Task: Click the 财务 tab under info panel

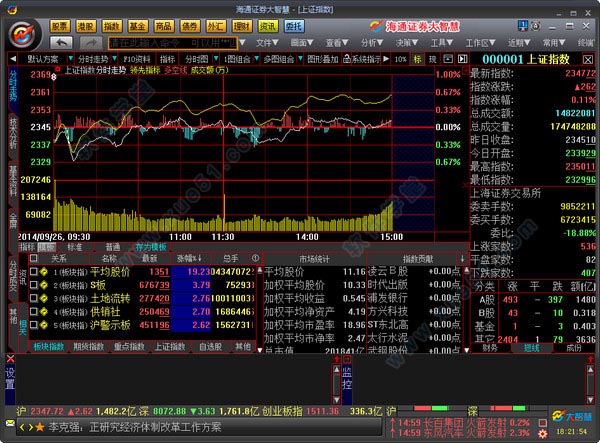Action: [x=490, y=348]
